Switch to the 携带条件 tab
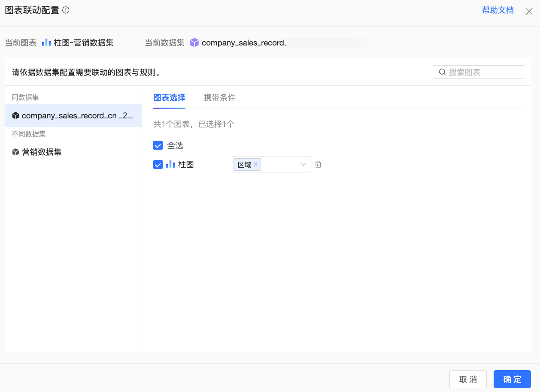The height and width of the screenshot is (392, 540). pos(219,97)
